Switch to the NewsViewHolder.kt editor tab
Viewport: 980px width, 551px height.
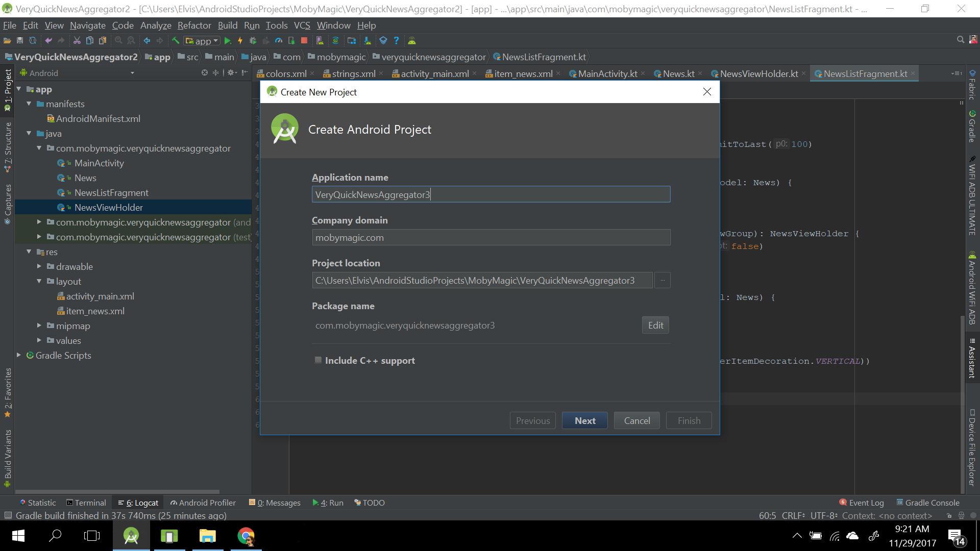(x=758, y=74)
